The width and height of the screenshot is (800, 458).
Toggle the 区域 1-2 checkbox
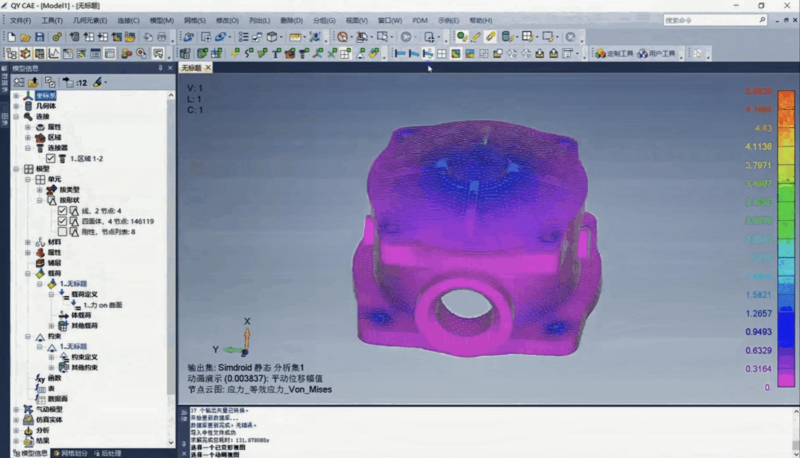[x=50, y=158]
